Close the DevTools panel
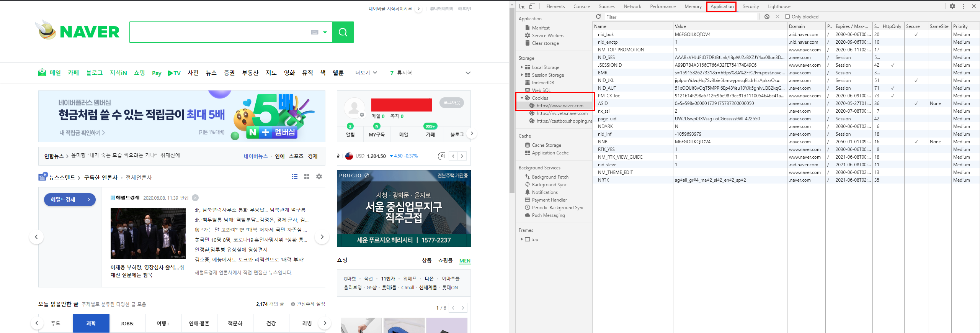 pyautogui.click(x=974, y=6)
